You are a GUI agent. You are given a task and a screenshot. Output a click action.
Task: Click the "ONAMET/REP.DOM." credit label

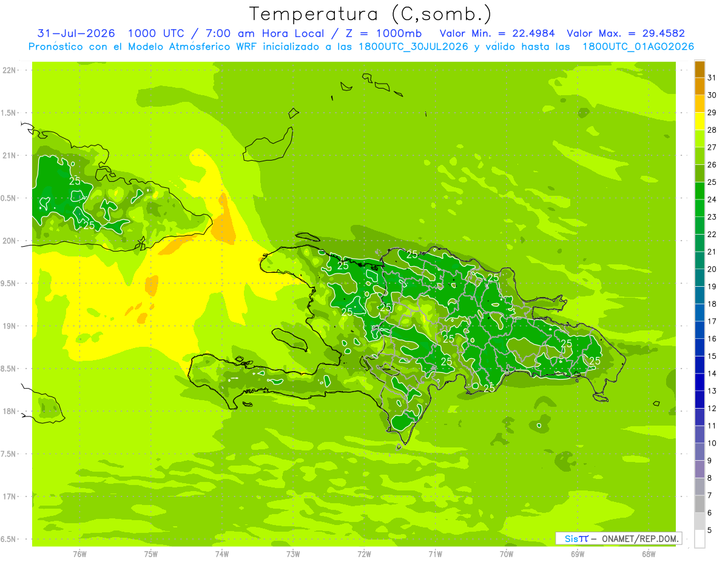point(641,538)
